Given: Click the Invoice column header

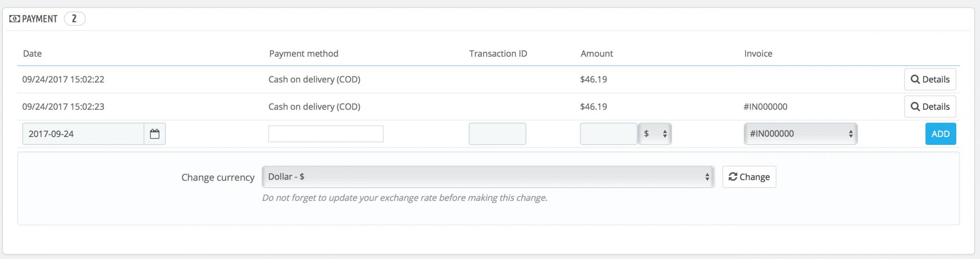Looking at the screenshot, I should click(x=758, y=54).
